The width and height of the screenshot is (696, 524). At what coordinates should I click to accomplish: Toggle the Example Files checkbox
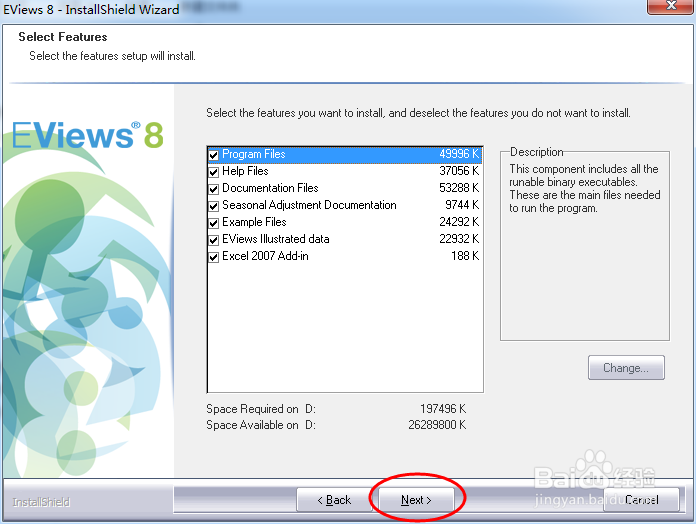(x=214, y=223)
